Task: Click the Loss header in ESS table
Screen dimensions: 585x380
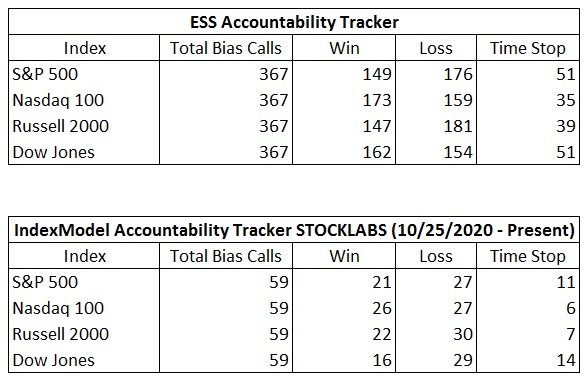Action: (x=436, y=48)
